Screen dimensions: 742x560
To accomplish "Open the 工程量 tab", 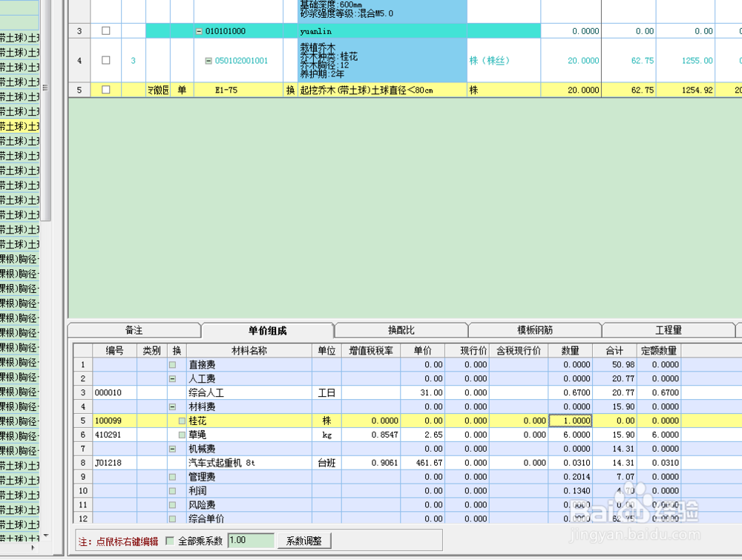I will click(x=668, y=329).
